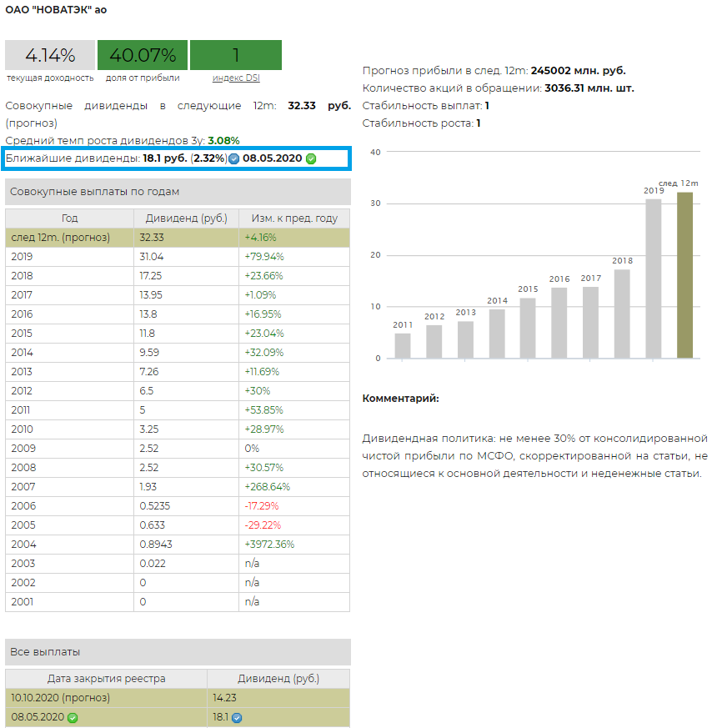
Task: Click the 40.07% доля от прибыли box
Action: pos(143,55)
